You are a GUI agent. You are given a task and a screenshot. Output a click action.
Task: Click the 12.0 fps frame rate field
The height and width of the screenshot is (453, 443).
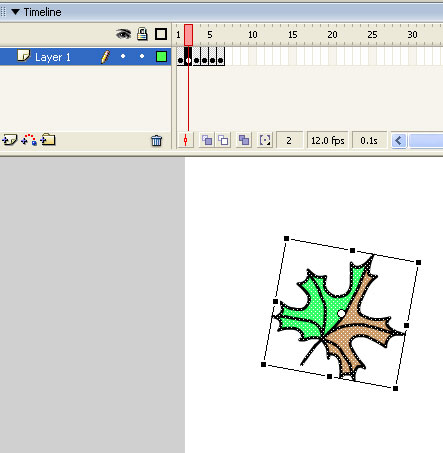tap(327, 141)
